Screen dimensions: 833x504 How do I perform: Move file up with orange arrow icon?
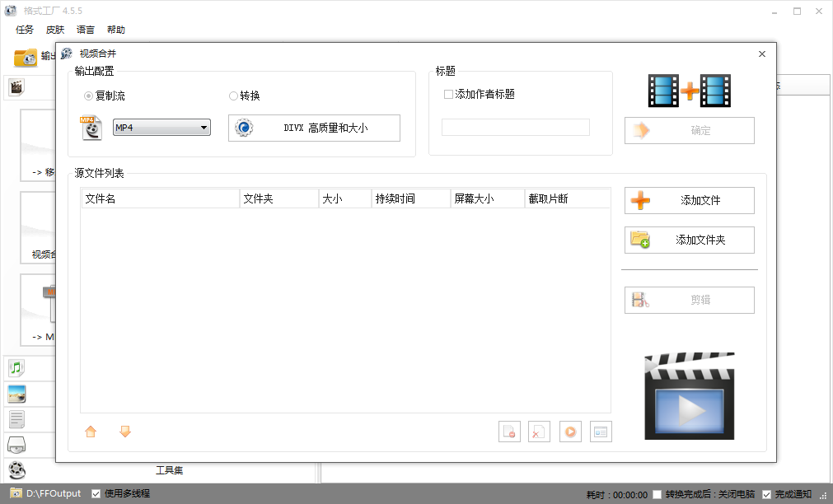tap(91, 431)
